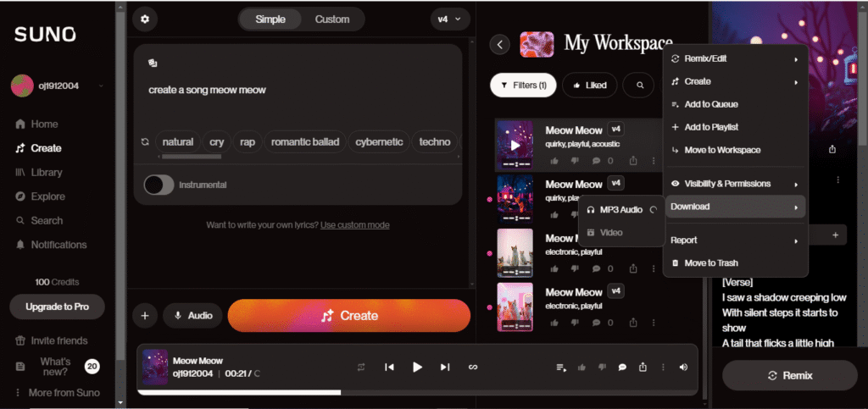
Task: Click the plus button in right panel
Action: (835, 235)
